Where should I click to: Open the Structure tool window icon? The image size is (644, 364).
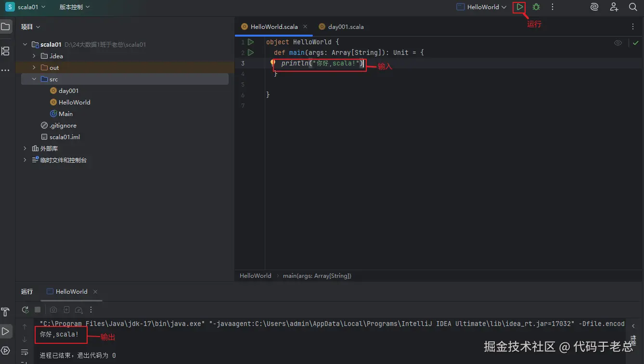[6, 51]
